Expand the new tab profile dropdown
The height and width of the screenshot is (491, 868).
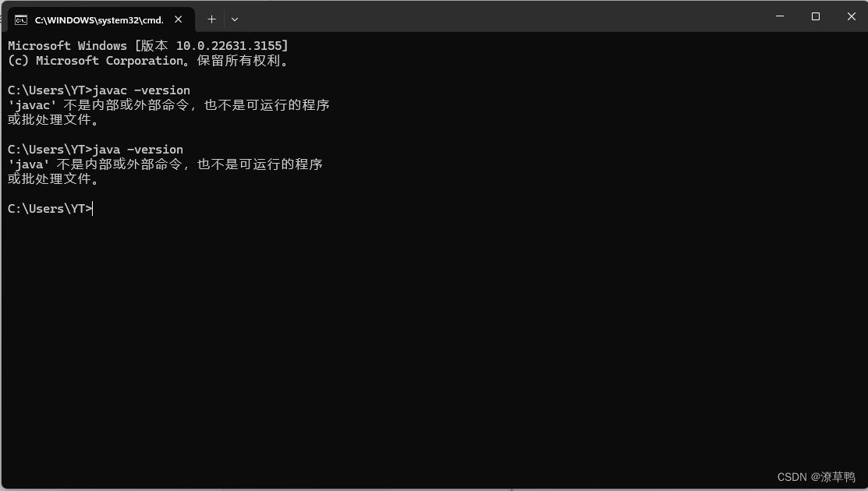[235, 19]
